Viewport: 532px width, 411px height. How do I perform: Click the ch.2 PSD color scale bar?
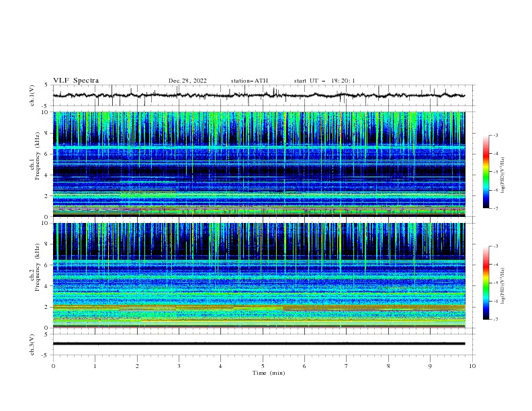(x=486, y=283)
